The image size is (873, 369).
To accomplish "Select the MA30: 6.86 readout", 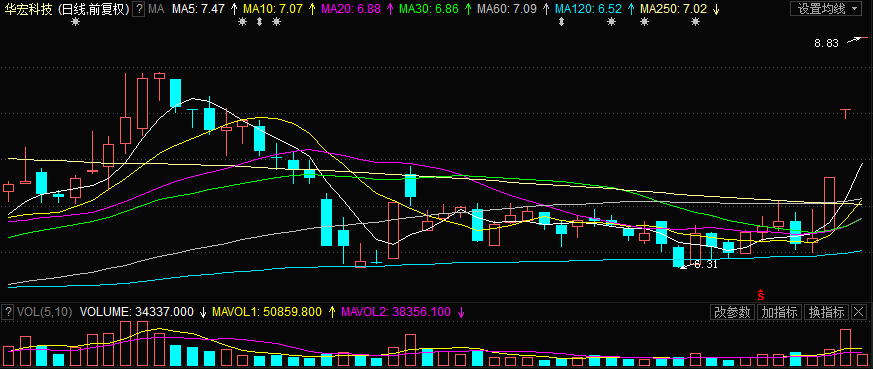I will 428,8.
